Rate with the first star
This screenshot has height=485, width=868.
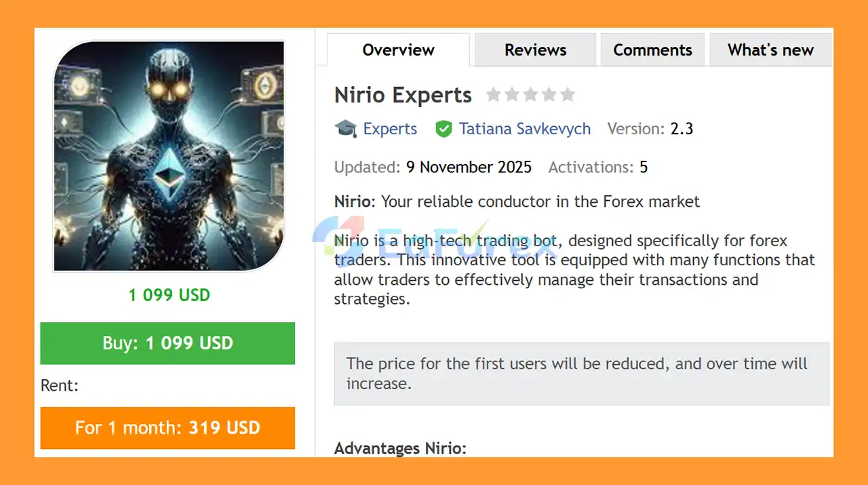pos(494,95)
